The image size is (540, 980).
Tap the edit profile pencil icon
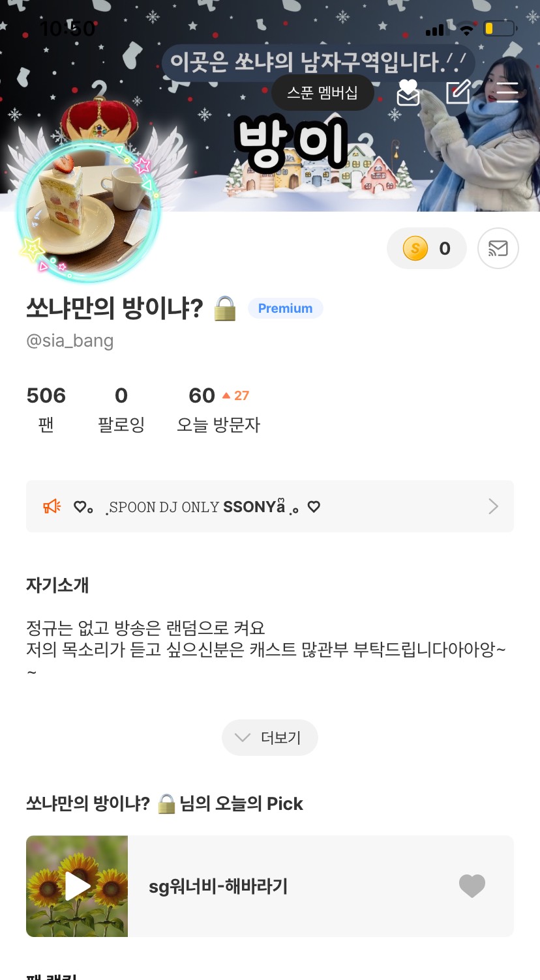458,93
